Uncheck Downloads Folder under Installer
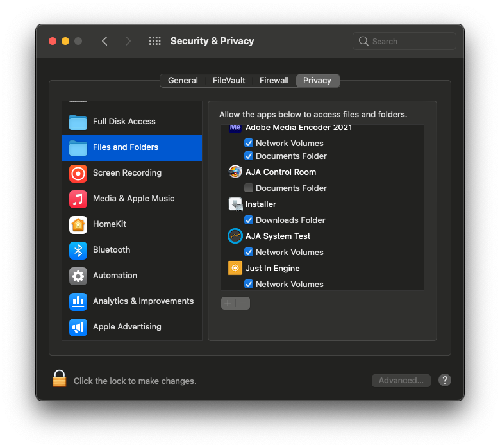The height and width of the screenshot is (448, 500). pos(249,220)
